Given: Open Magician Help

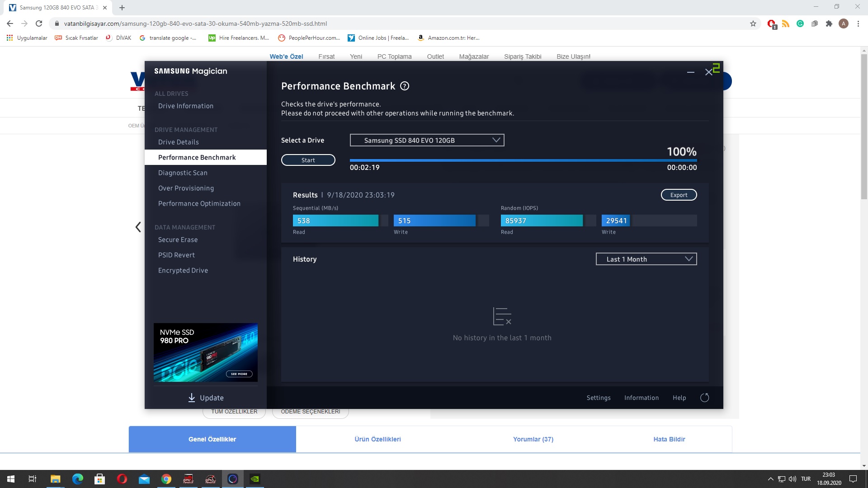Looking at the screenshot, I should [x=679, y=398].
